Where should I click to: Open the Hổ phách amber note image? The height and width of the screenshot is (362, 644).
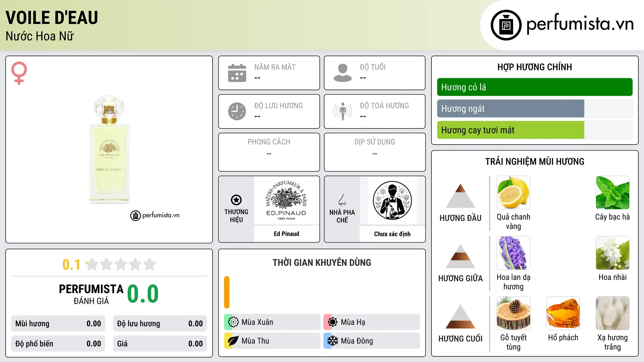click(563, 313)
